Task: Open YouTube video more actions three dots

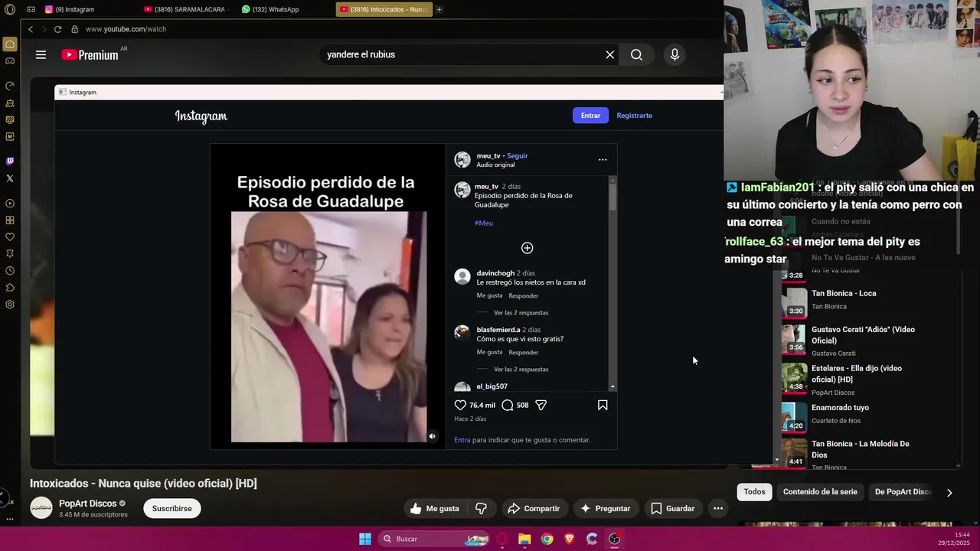Action: [718, 508]
